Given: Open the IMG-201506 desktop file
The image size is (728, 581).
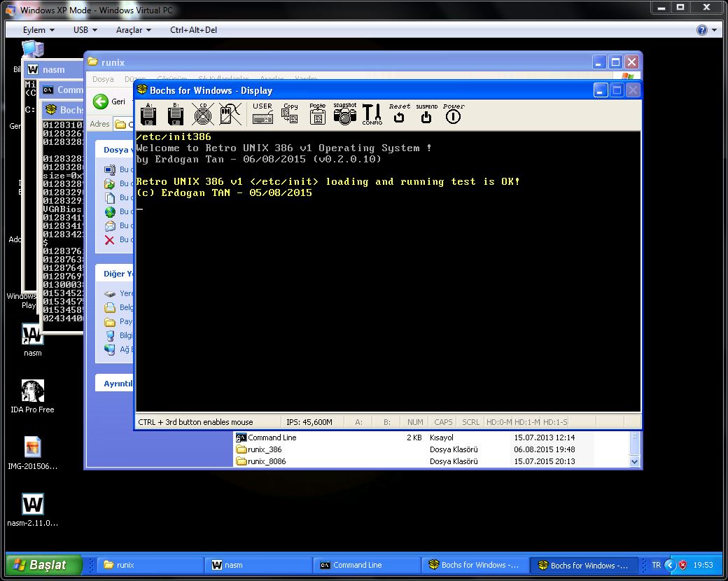Looking at the screenshot, I should click(x=32, y=453).
